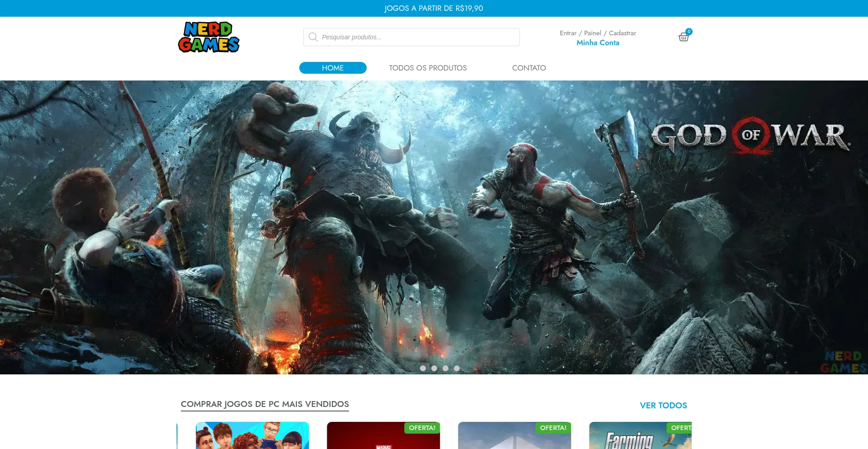Select the first slider dot
868x449 pixels.
[423, 368]
